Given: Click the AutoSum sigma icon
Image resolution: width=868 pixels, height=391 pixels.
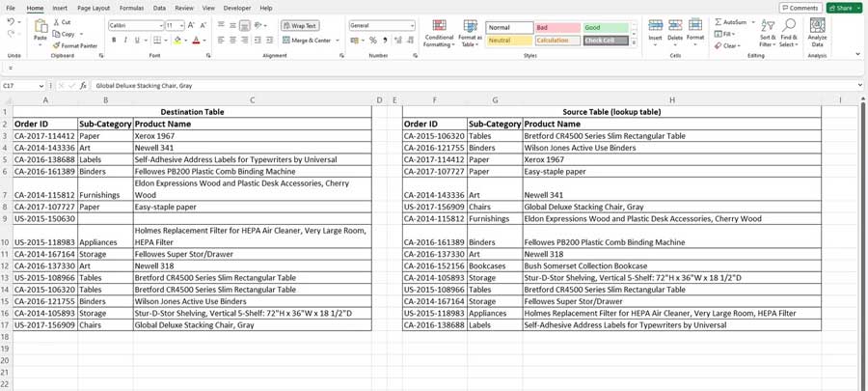Looking at the screenshot, I should 719,22.
